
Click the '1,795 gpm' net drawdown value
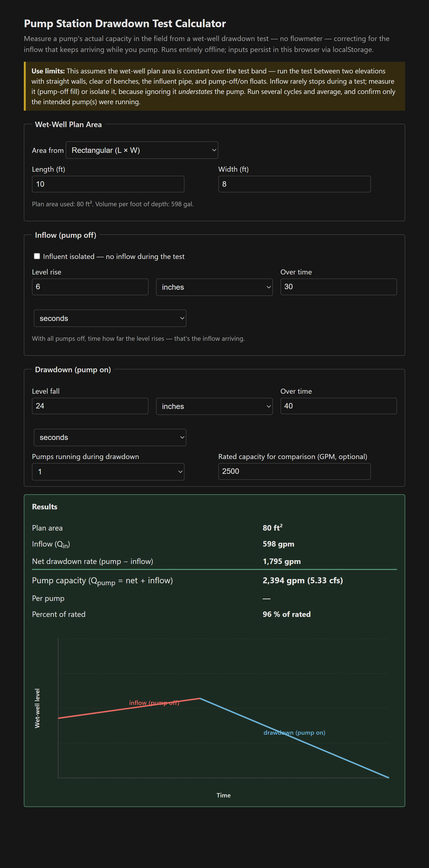282,561
